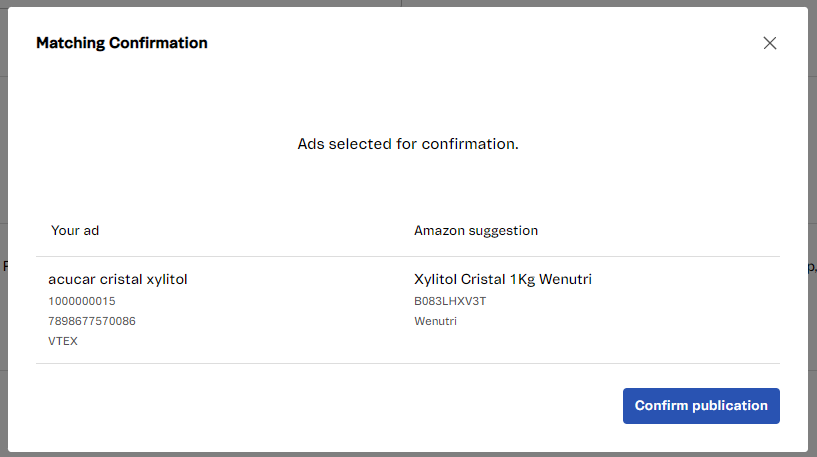Screen dimensions: 817x457
Task: Click the partially hidden text left of dialog
Action: [x=4, y=267]
